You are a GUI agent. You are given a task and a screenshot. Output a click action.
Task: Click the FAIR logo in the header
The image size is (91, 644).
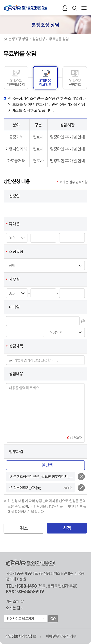pyautogui.click(x=25, y=8)
